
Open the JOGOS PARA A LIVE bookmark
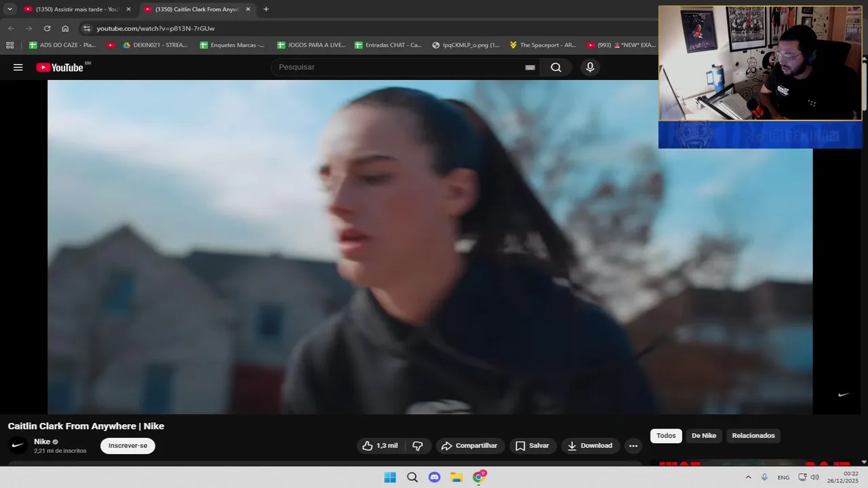tap(311, 45)
